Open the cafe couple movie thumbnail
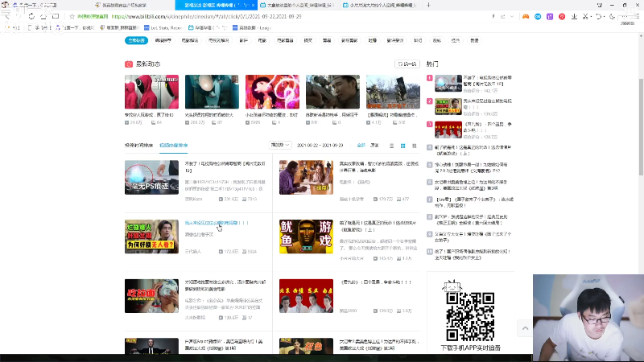The height and width of the screenshot is (362, 644). pos(306,177)
